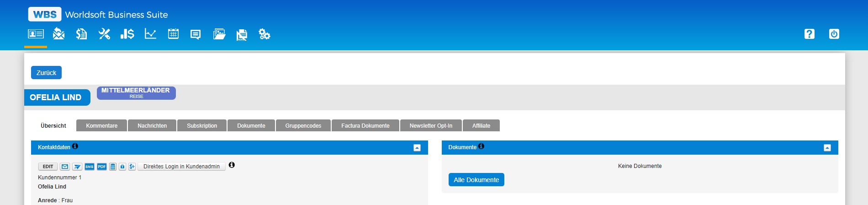
Task: Open the calendar module icon
Action: [x=173, y=34]
